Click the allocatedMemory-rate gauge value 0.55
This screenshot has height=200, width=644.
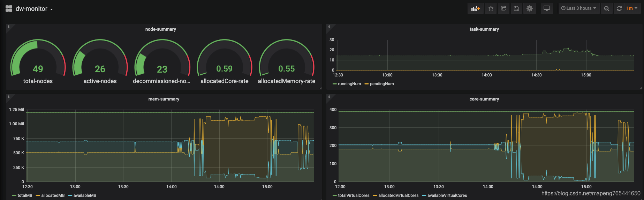click(x=287, y=69)
